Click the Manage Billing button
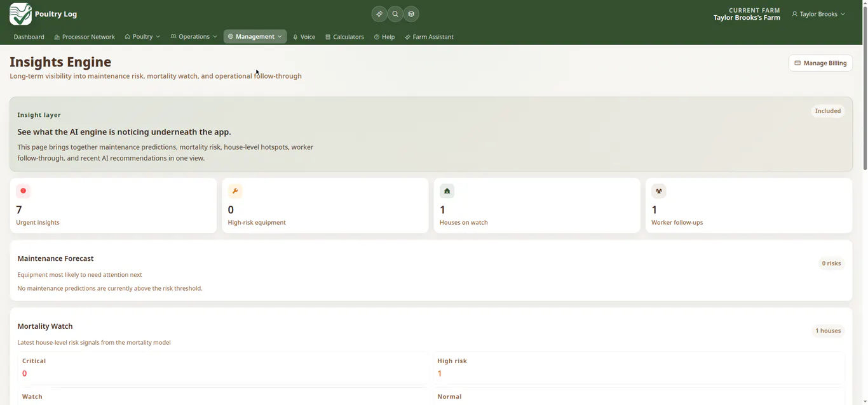This screenshot has width=868, height=405. [x=820, y=63]
